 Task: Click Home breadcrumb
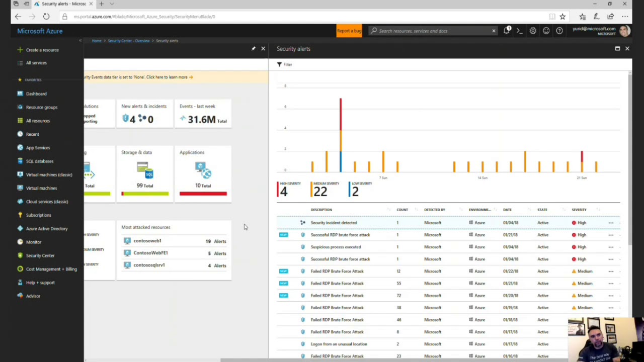point(96,41)
